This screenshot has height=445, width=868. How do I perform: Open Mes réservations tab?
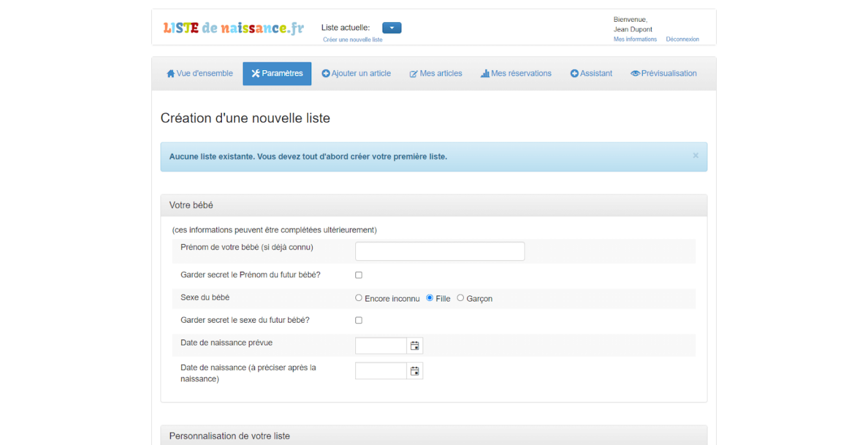click(516, 73)
